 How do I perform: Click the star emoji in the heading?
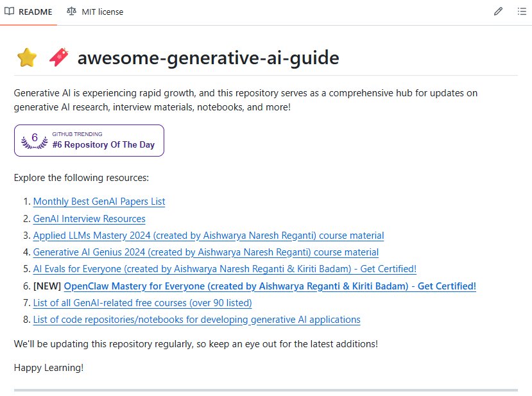coord(27,57)
